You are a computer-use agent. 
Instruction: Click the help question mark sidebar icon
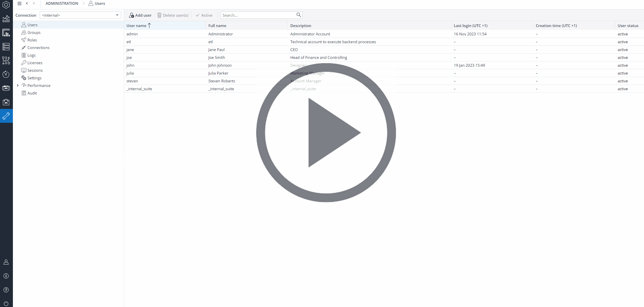pos(6,290)
